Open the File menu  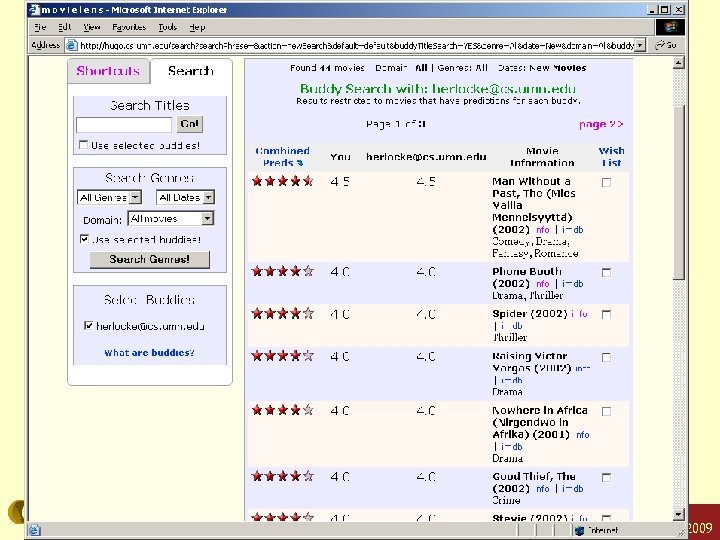click(40, 27)
